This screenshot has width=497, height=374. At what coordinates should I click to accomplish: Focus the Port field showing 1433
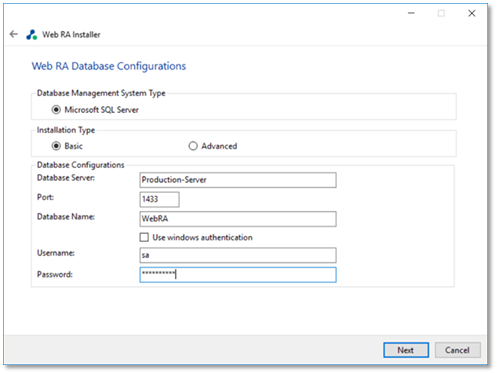pos(159,199)
